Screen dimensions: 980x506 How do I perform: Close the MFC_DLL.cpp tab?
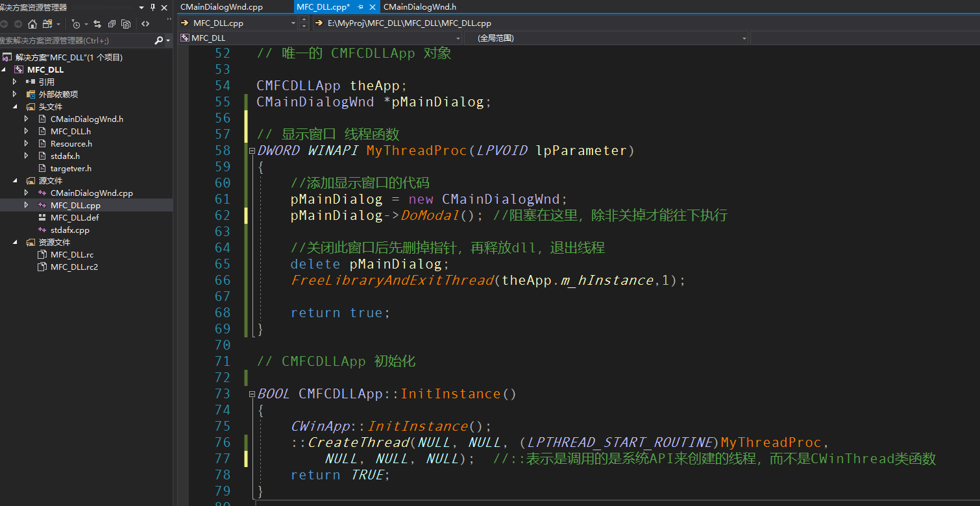click(373, 7)
